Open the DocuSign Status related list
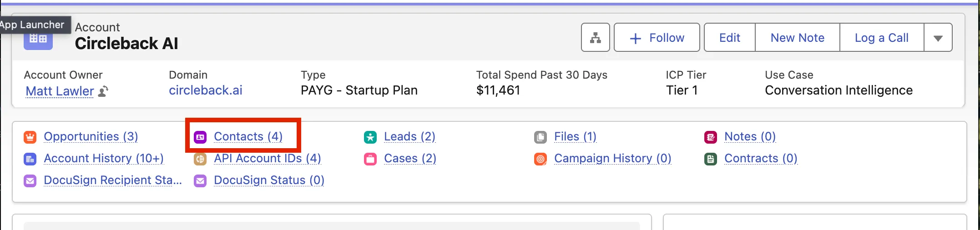The height and width of the screenshot is (230, 980). (x=269, y=180)
